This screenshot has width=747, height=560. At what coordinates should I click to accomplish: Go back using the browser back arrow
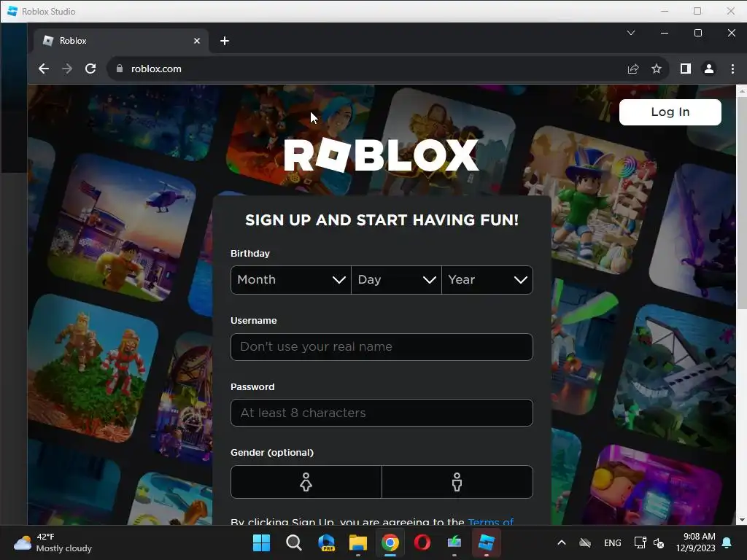43,69
